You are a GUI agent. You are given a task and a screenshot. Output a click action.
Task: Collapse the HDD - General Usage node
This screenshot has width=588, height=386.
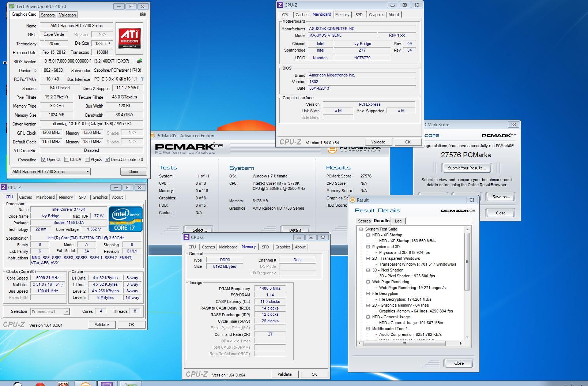click(x=368, y=317)
